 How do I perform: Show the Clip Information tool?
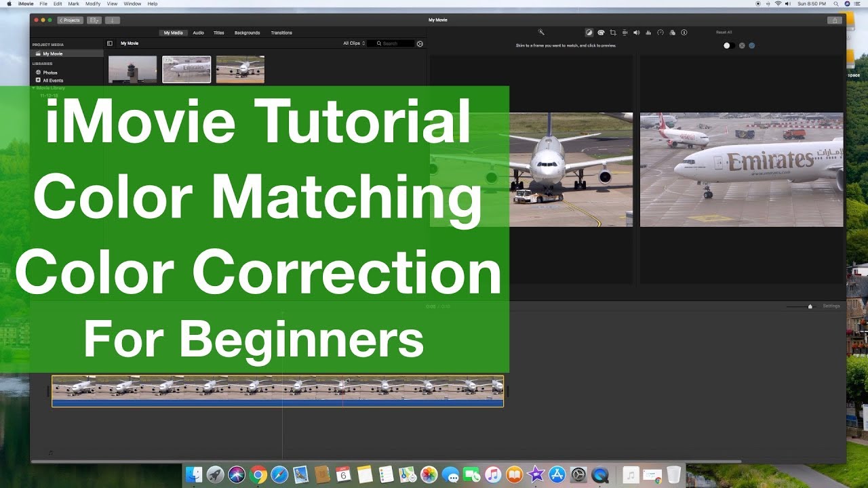(684, 32)
